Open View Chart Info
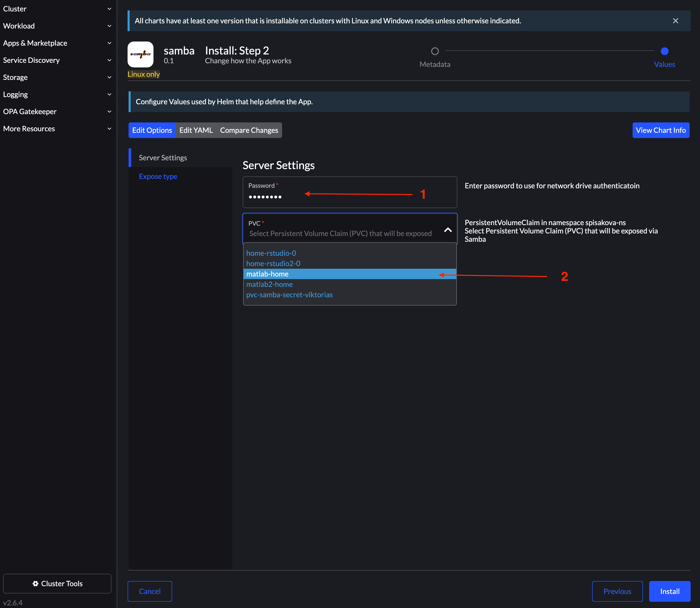 [660, 130]
